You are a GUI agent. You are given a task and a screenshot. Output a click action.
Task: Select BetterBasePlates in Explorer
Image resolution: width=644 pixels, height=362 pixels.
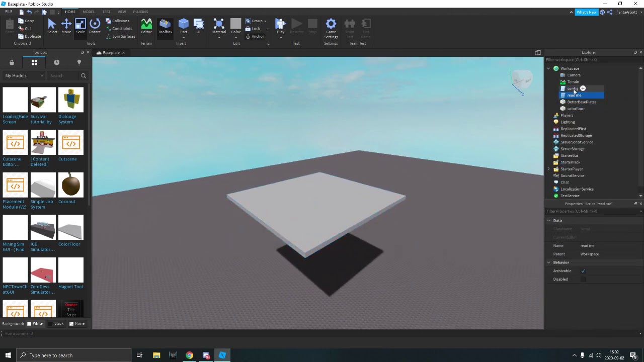tap(581, 102)
